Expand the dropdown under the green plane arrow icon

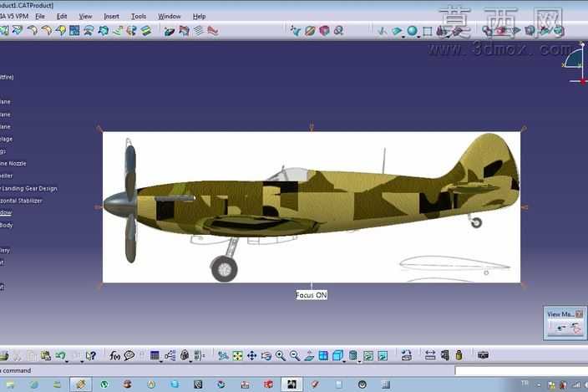click(x=403, y=37)
